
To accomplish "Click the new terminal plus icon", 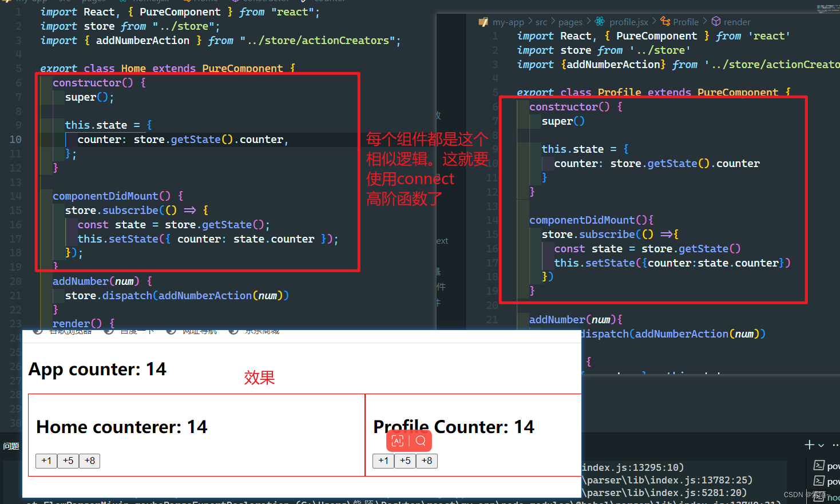I will pos(809,445).
